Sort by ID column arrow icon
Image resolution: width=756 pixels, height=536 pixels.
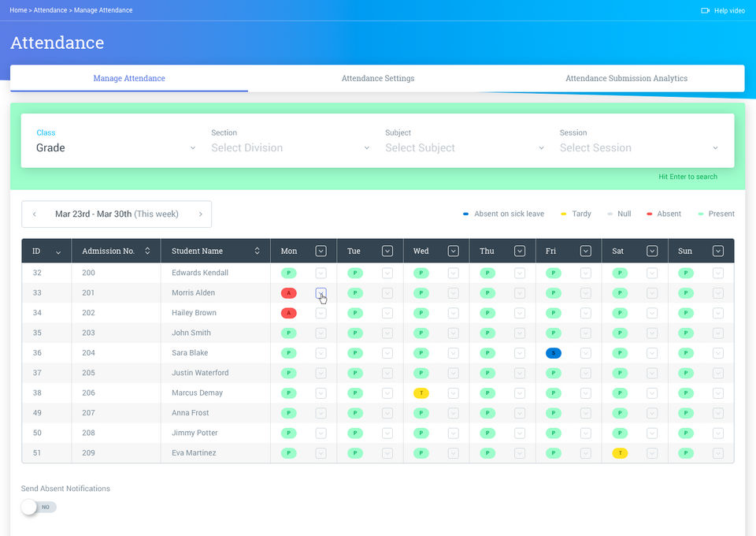click(58, 252)
